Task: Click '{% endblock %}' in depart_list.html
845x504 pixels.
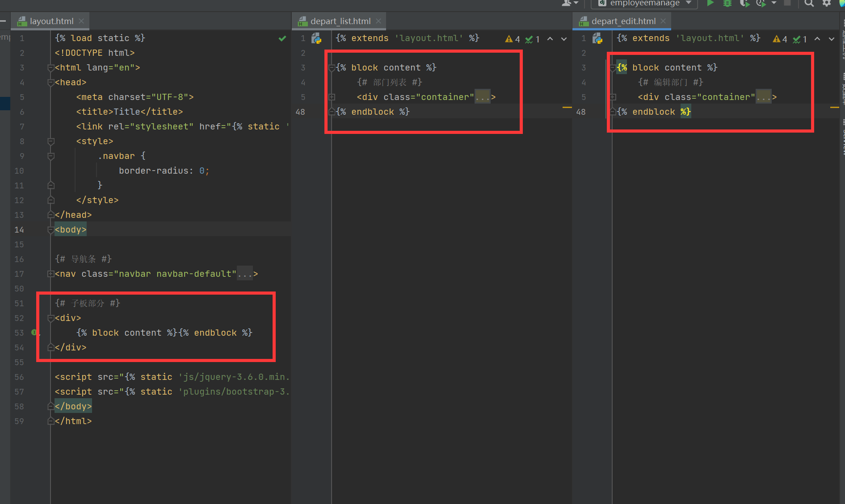Action: (x=373, y=112)
